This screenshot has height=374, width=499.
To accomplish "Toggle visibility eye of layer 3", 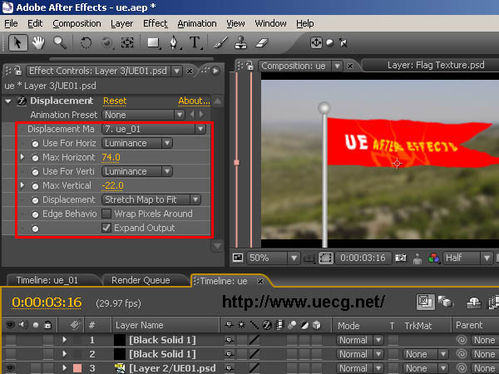I will (x=10, y=368).
